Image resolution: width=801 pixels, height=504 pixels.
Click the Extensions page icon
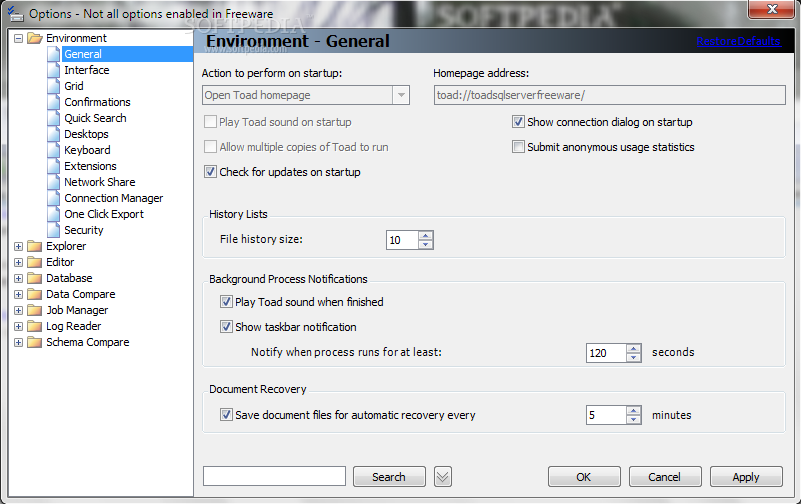tap(54, 166)
